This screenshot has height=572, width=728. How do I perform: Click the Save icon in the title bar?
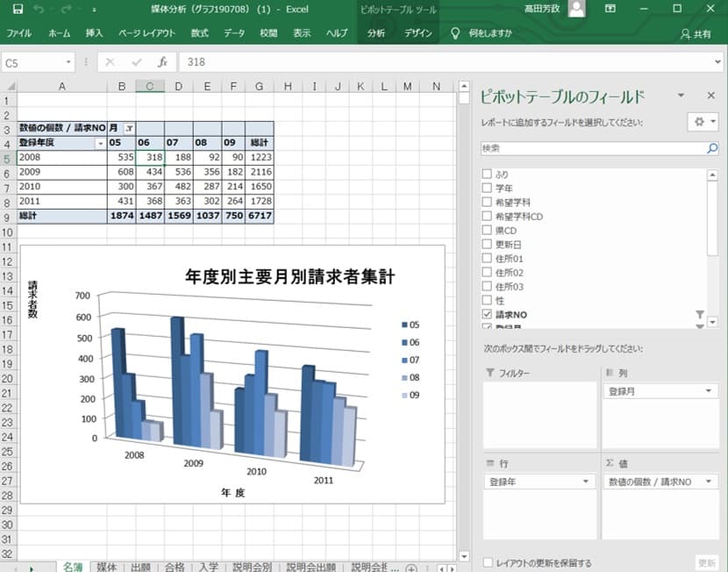point(14,9)
